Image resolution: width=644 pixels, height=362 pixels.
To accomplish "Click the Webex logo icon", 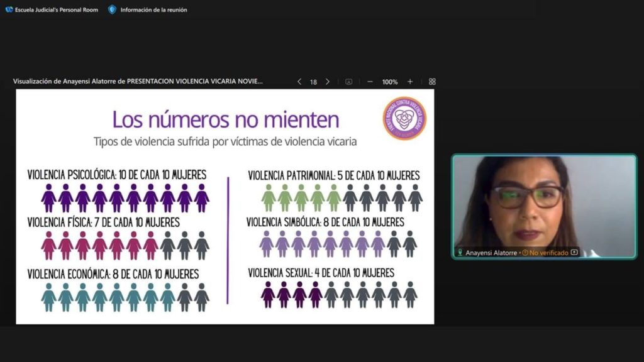I will 9,9.
